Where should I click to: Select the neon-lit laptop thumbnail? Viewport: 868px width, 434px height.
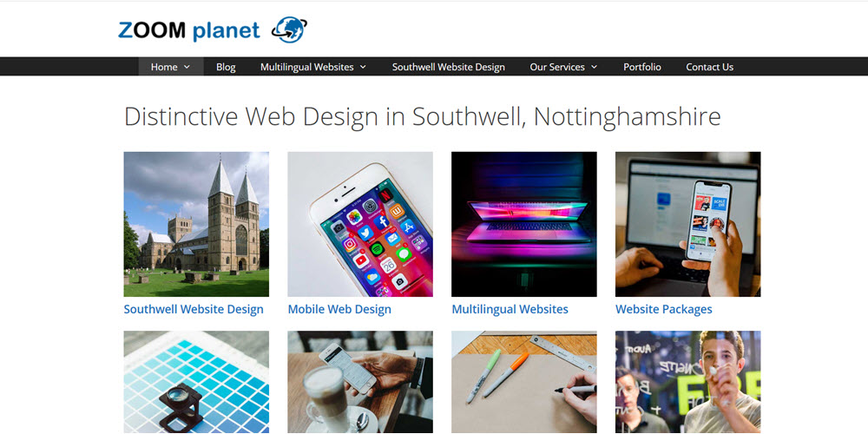[524, 224]
